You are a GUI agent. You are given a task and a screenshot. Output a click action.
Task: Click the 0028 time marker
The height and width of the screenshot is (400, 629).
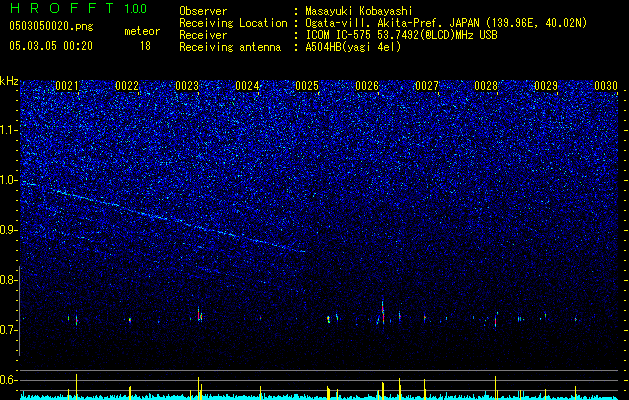click(486, 86)
